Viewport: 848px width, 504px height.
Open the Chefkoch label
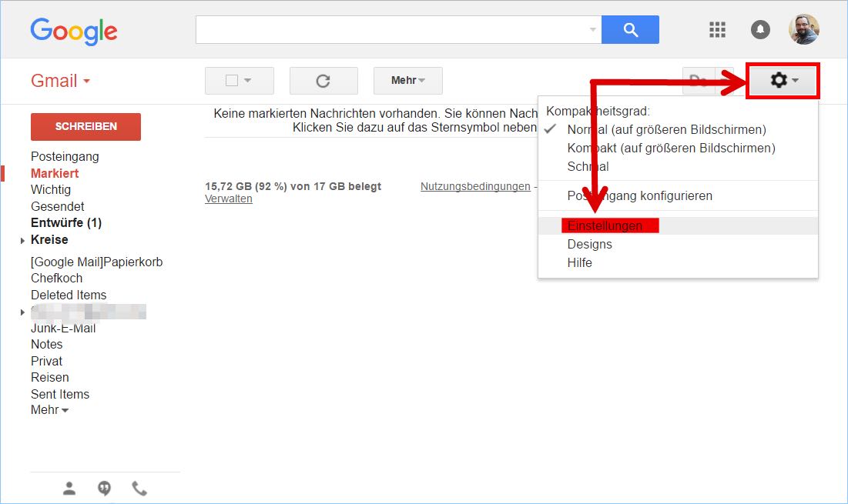pyautogui.click(x=57, y=279)
